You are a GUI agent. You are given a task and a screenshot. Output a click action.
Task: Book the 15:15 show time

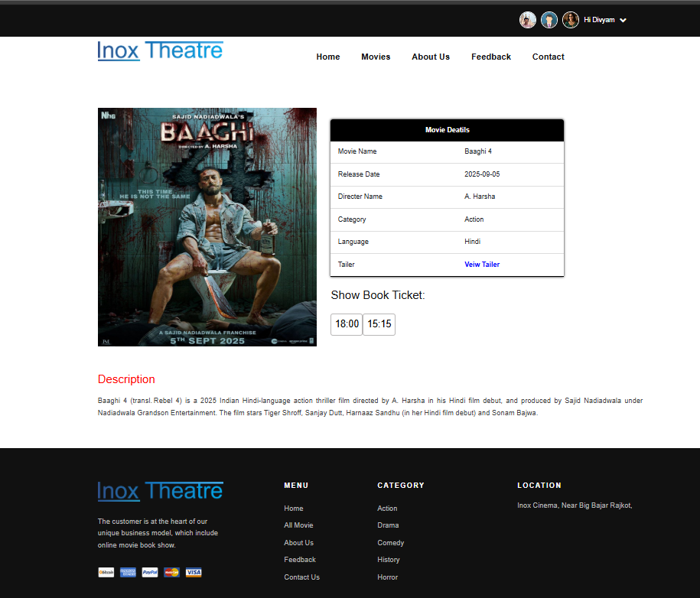[379, 324]
